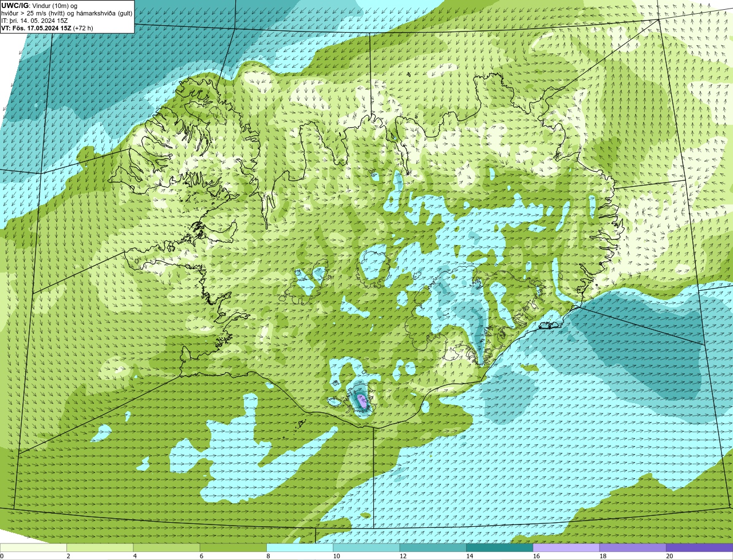
Task: Click the 16–18 m/s lavender legend swatch
Action: point(566,548)
